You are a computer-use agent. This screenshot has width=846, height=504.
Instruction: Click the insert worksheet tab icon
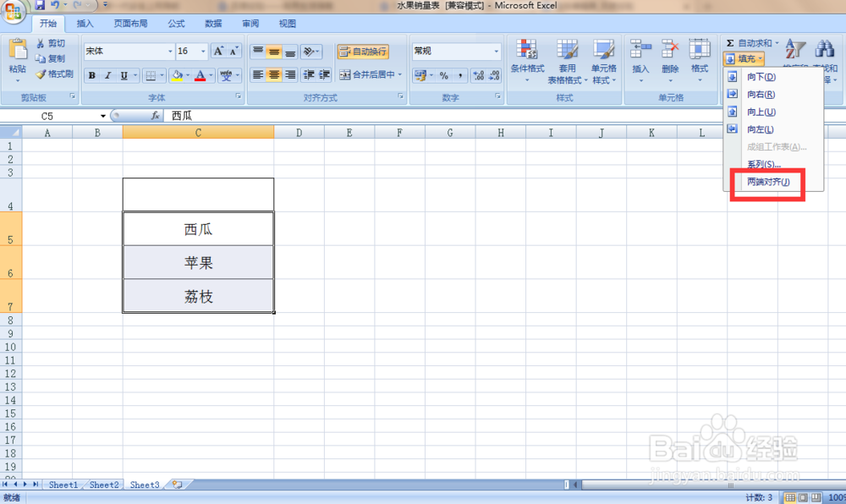[177, 485]
